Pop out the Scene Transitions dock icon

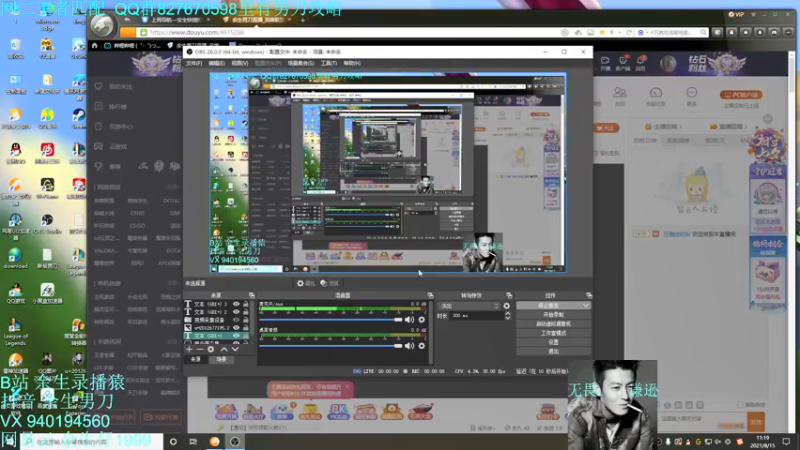click(509, 295)
